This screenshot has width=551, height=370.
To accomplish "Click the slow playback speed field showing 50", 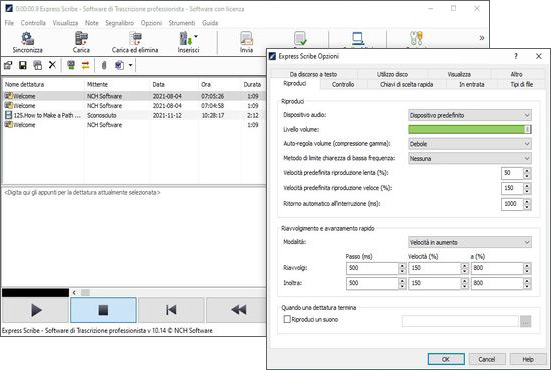I will [512, 173].
